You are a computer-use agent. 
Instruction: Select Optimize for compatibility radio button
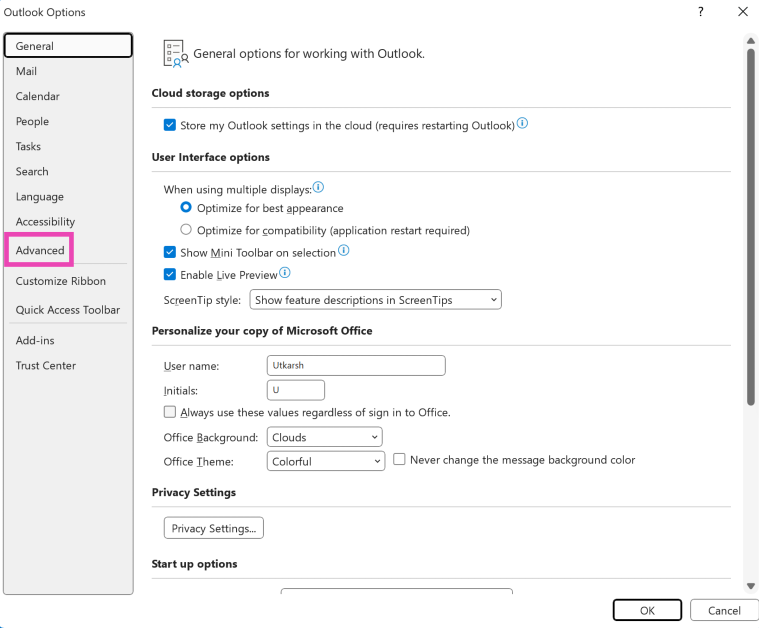tap(186, 230)
